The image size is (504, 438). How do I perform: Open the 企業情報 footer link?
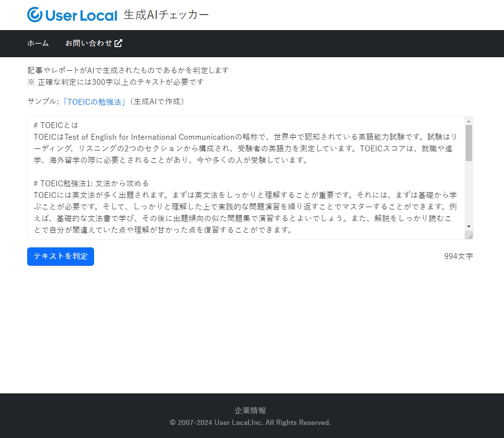click(250, 410)
